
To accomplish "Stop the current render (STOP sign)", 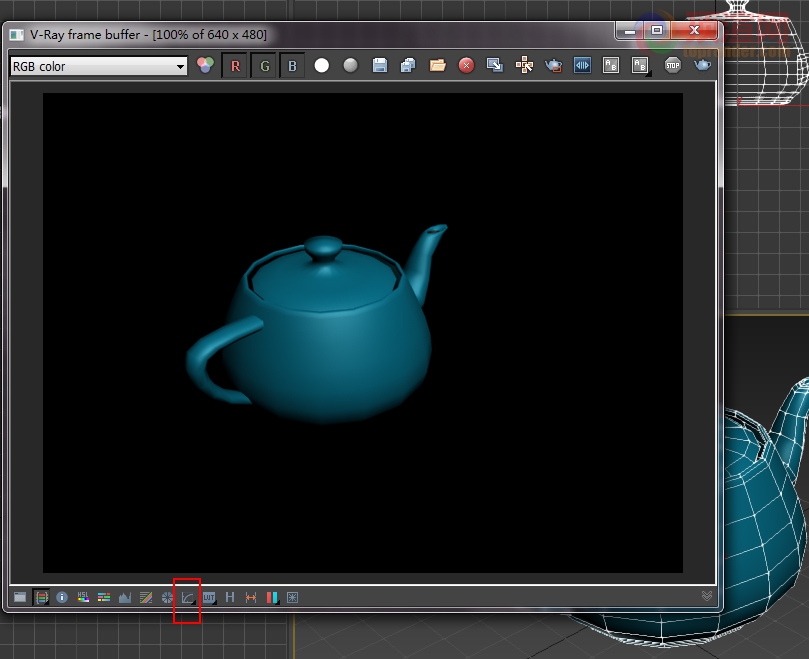I will pos(673,66).
